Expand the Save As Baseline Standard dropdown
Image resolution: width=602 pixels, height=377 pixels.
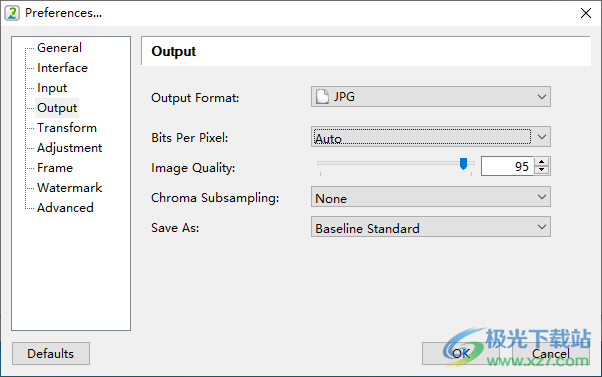click(x=431, y=227)
